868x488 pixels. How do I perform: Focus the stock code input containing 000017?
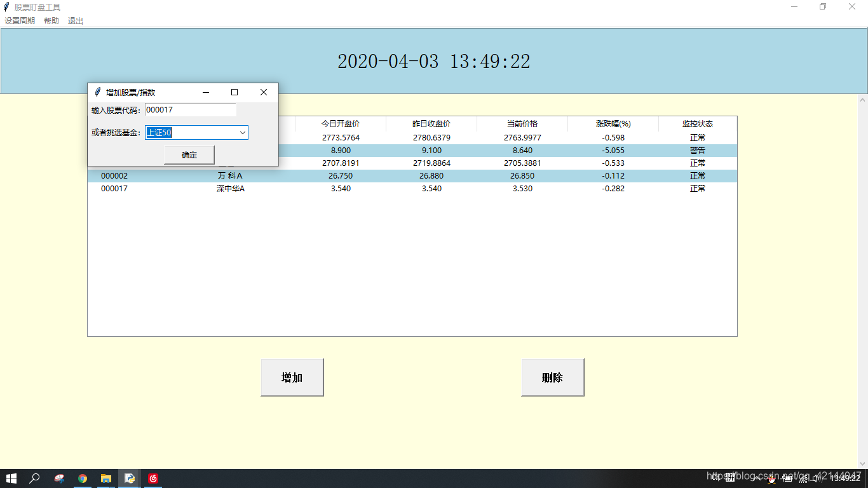pyautogui.click(x=191, y=110)
